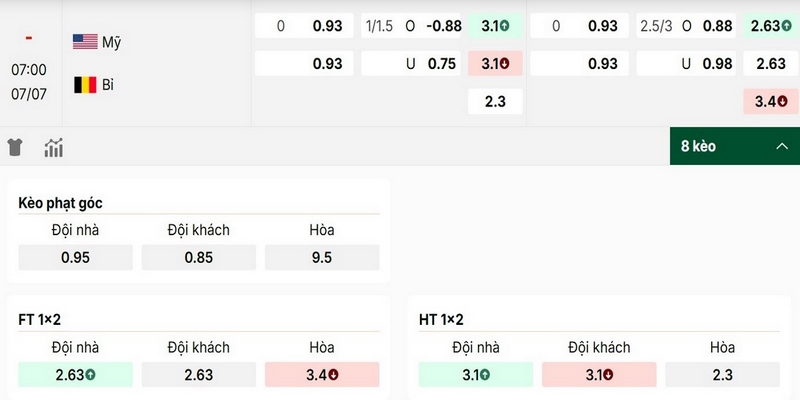Screen dimensions: 800x400
Task: Select HT 1×2 Đội khách odds 3.1
Action: (599, 375)
